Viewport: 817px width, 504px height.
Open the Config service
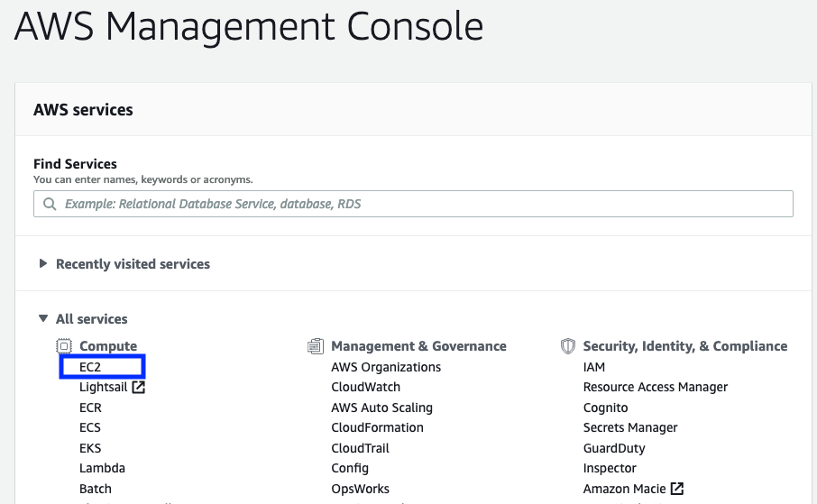350,468
